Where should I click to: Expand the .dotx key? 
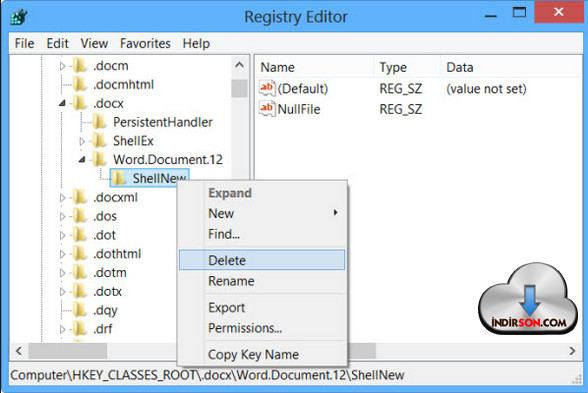click(x=62, y=291)
